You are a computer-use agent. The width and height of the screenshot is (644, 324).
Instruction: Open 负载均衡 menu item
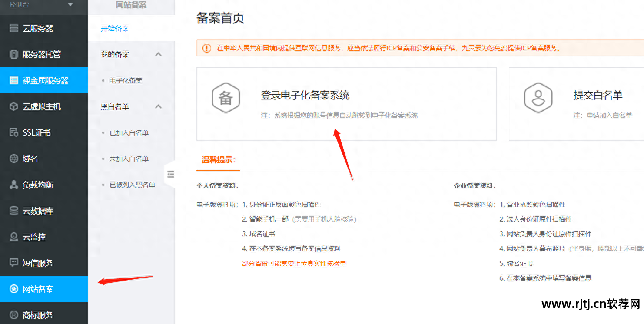(x=44, y=185)
